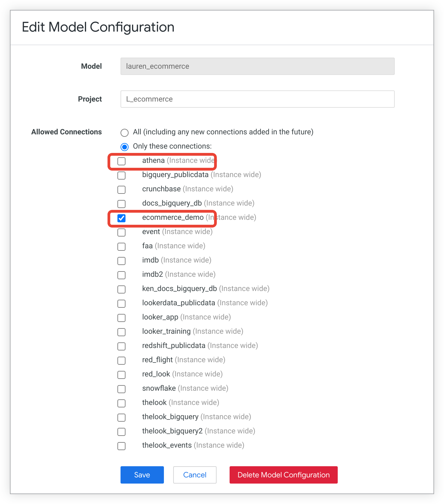Enable the faa connection
This screenshot has height=504, width=444.
pyautogui.click(x=121, y=247)
